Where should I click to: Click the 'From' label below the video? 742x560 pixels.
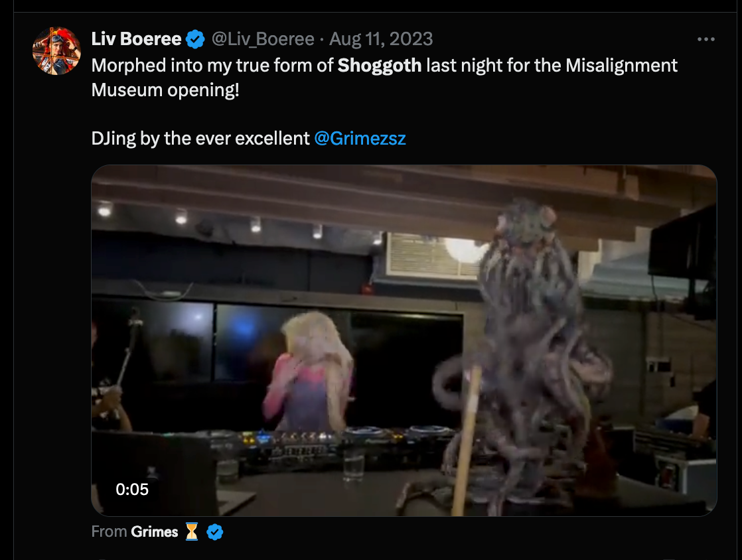tap(109, 531)
